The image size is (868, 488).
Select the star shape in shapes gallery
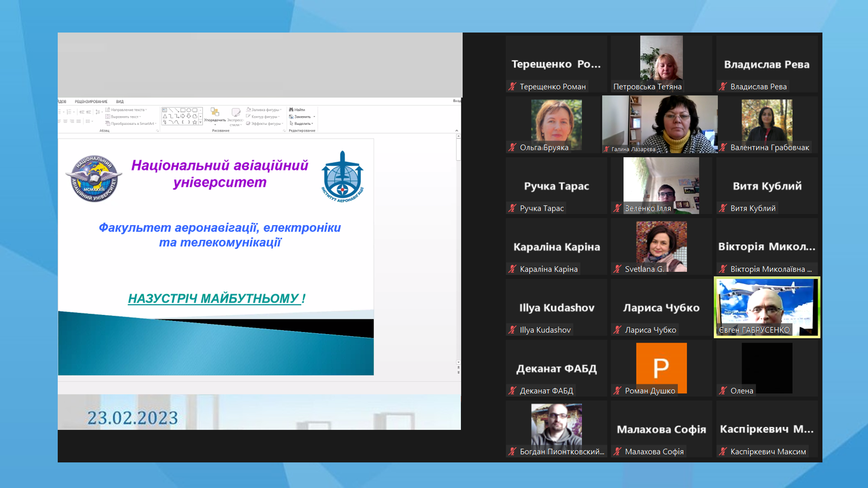194,122
